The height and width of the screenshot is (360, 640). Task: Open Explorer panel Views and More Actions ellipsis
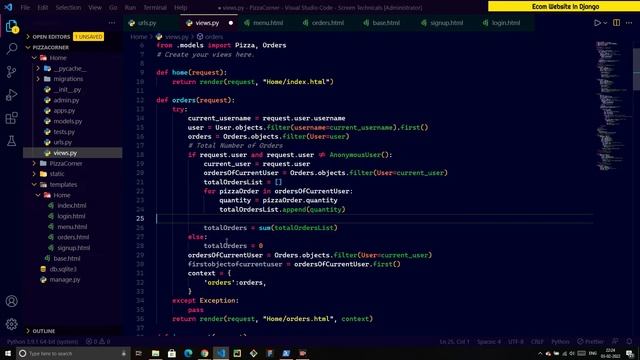pyautogui.click(x=112, y=23)
